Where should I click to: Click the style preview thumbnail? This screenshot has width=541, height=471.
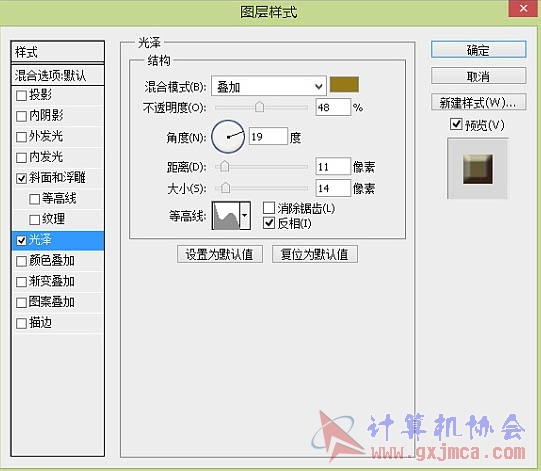[x=478, y=169]
